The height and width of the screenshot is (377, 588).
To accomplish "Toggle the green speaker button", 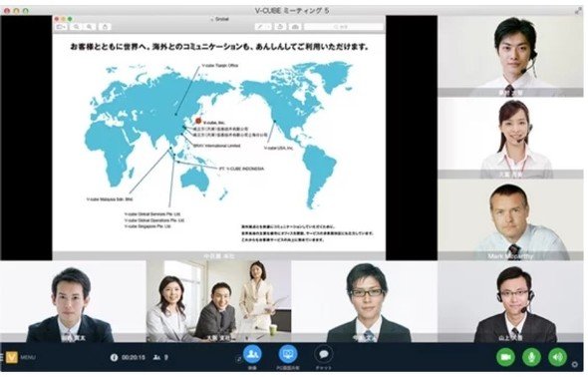I will pyautogui.click(x=557, y=357).
